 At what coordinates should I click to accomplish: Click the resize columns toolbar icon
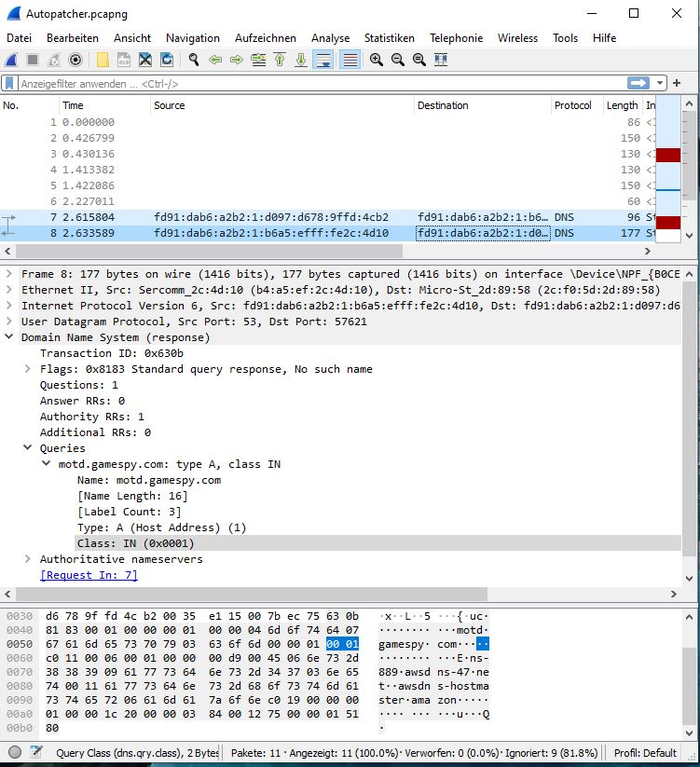[x=441, y=60]
